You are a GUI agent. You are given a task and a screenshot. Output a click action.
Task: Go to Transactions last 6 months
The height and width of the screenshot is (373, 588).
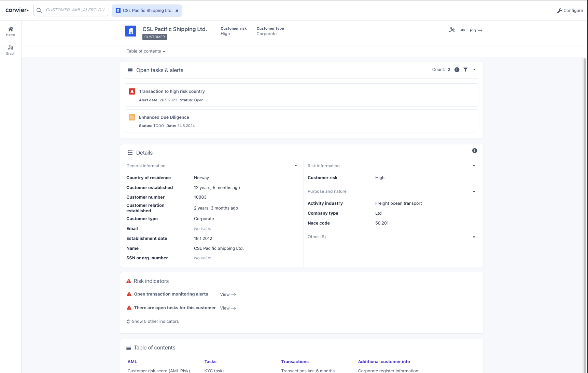click(x=308, y=371)
